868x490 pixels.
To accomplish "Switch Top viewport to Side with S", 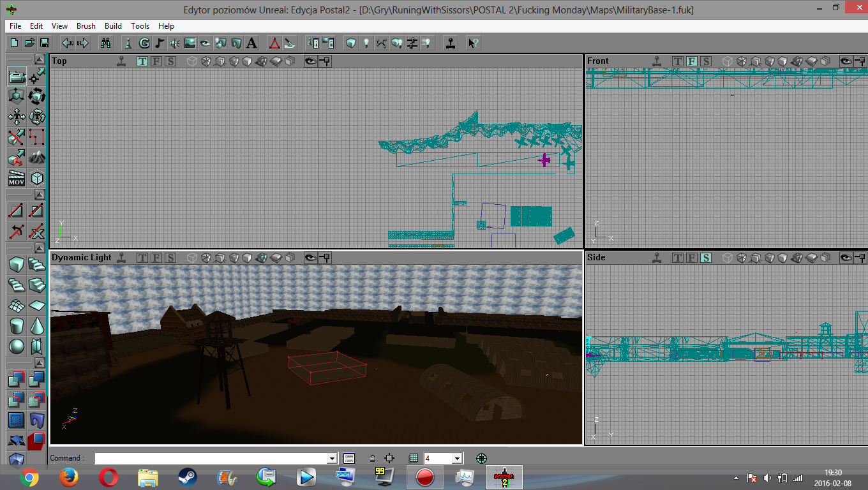I will point(170,61).
